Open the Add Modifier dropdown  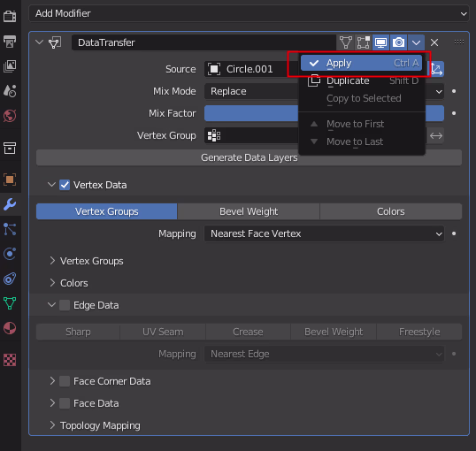click(249, 13)
